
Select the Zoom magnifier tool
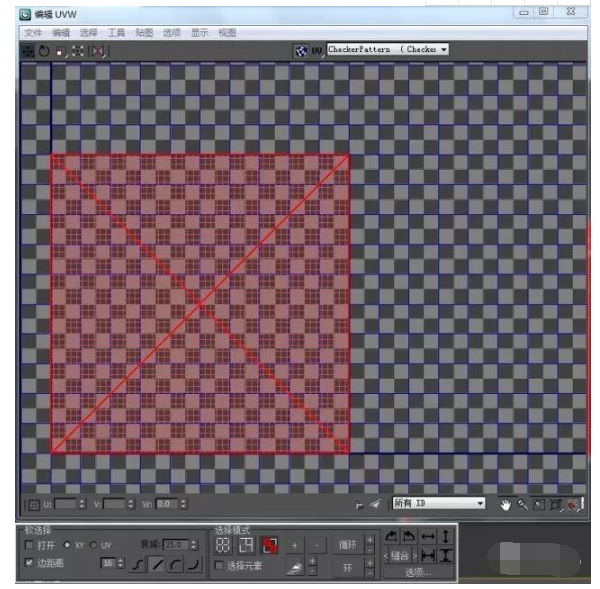point(522,505)
